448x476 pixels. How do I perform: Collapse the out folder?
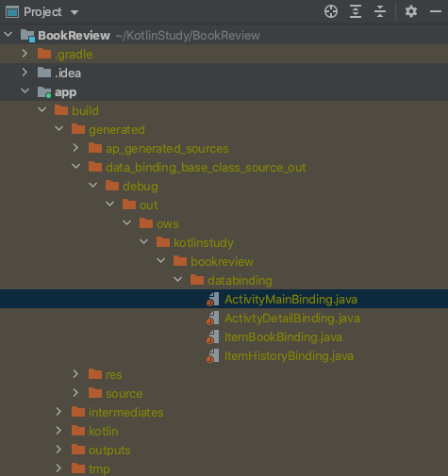coord(110,205)
